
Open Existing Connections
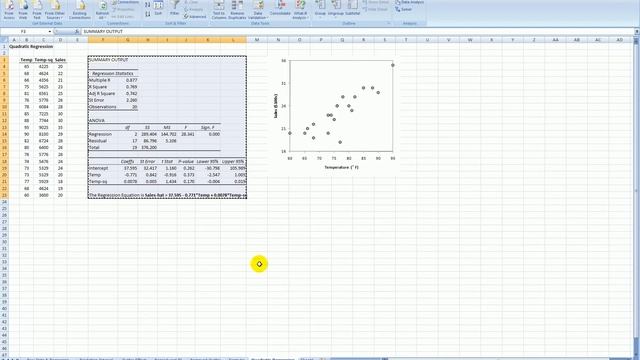coord(80,10)
